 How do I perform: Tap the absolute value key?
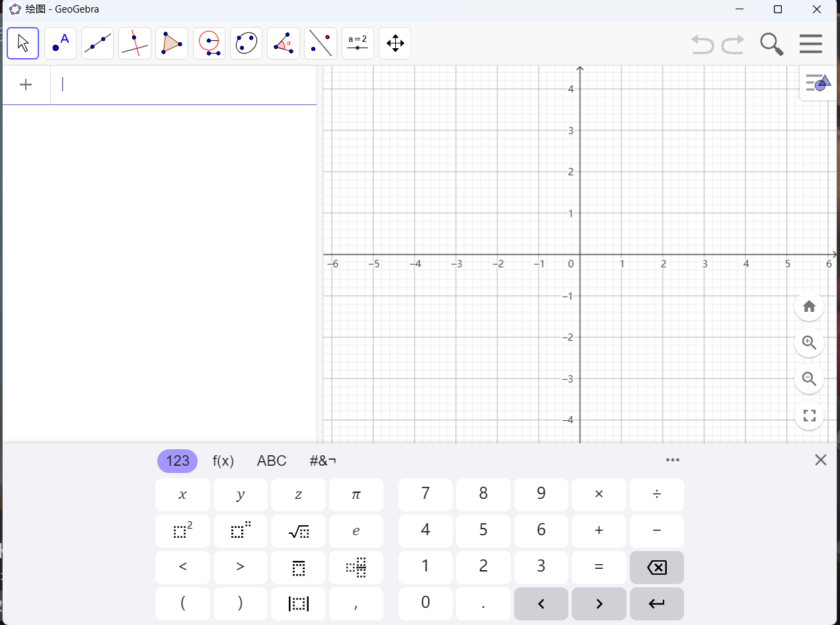pos(298,604)
